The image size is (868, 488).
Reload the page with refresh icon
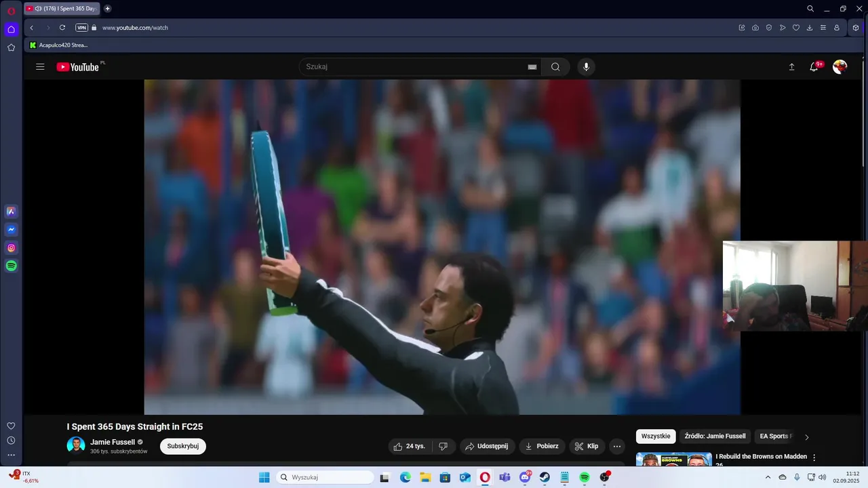click(62, 28)
